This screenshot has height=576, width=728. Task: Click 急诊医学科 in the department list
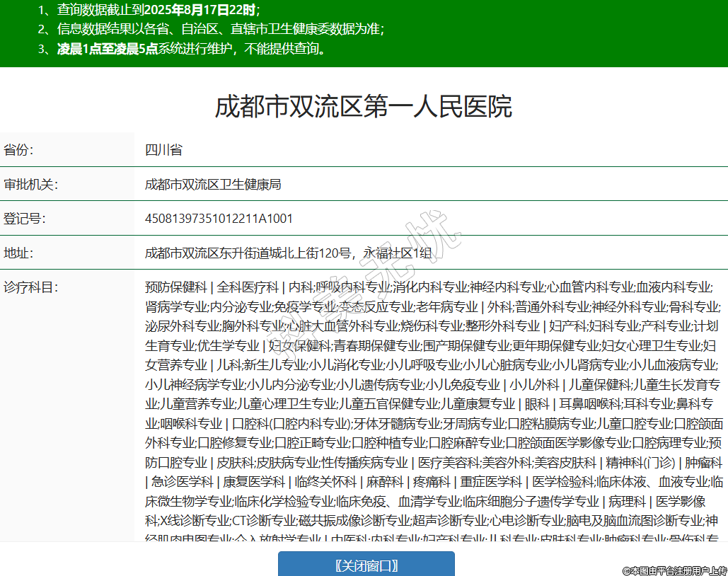click(x=183, y=483)
